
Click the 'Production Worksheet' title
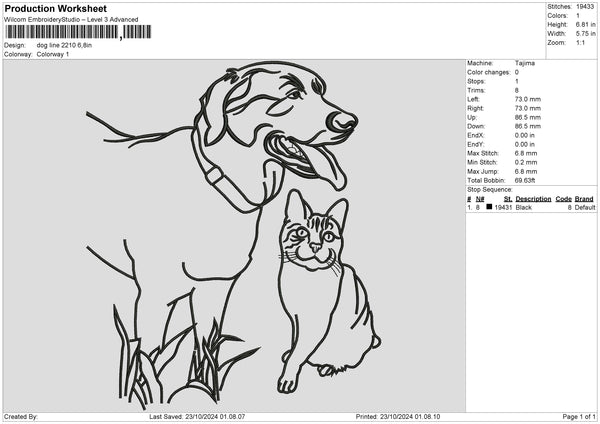point(56,8)
